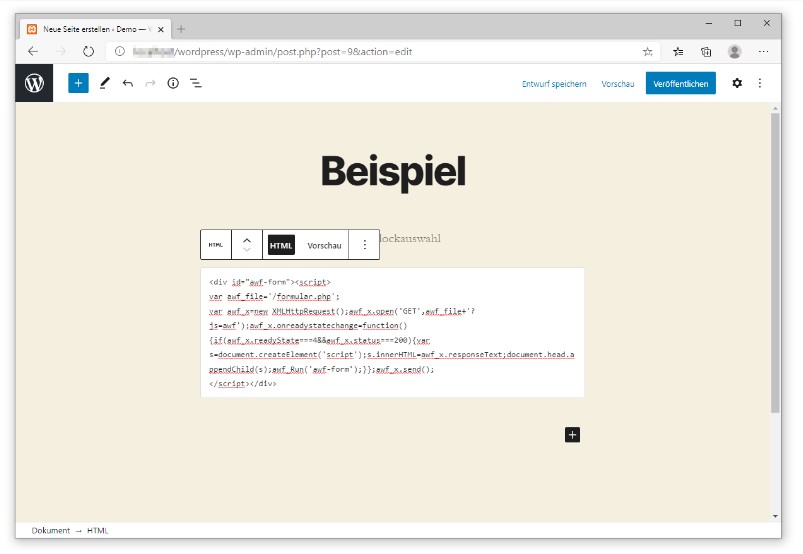Image resolution: width=803 pixels, height=554 pixels.
Task: Open the block navigation list view
Action: click(x=196, y=83)
